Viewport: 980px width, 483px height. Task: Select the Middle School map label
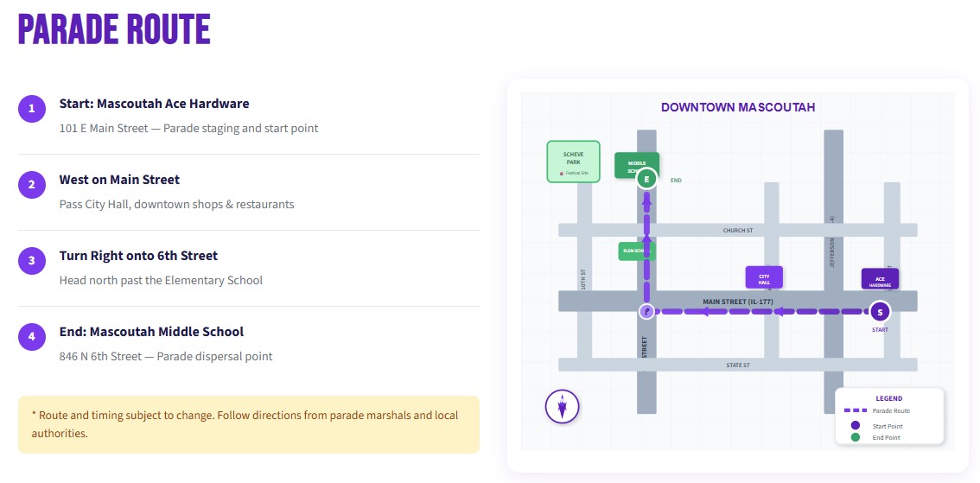coord(636,166)
